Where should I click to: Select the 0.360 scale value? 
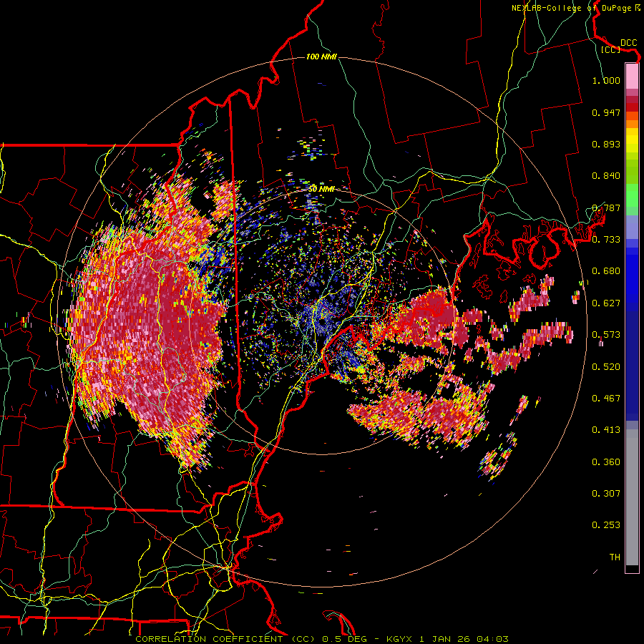606,462
